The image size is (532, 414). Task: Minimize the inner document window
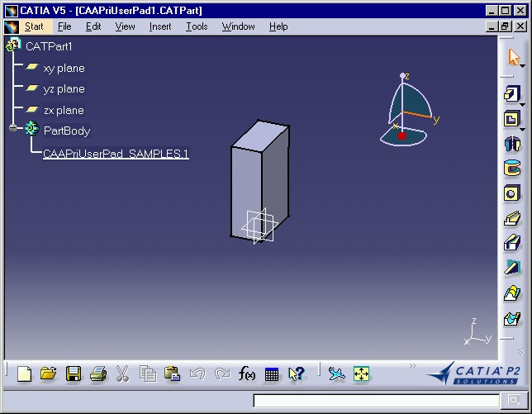(492, 26)
